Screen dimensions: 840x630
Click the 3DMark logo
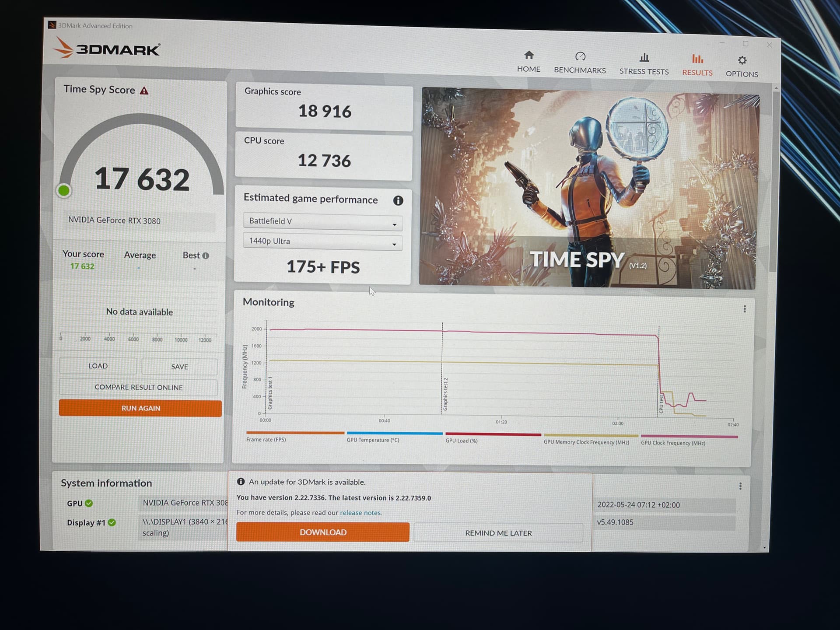coord(106,48)
